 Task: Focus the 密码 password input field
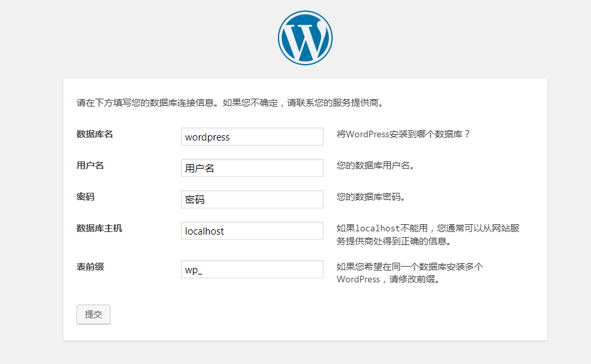[252, 199]
